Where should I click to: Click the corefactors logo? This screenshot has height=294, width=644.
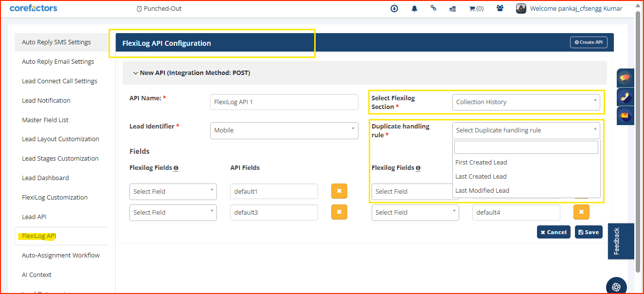point(33,8)
